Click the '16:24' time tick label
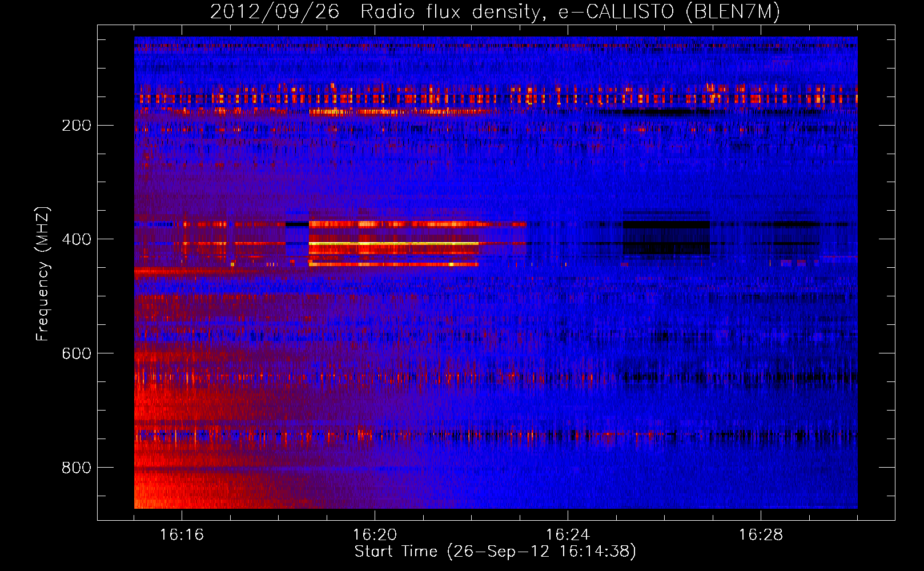924x571 pixels. tap(568, 535)
